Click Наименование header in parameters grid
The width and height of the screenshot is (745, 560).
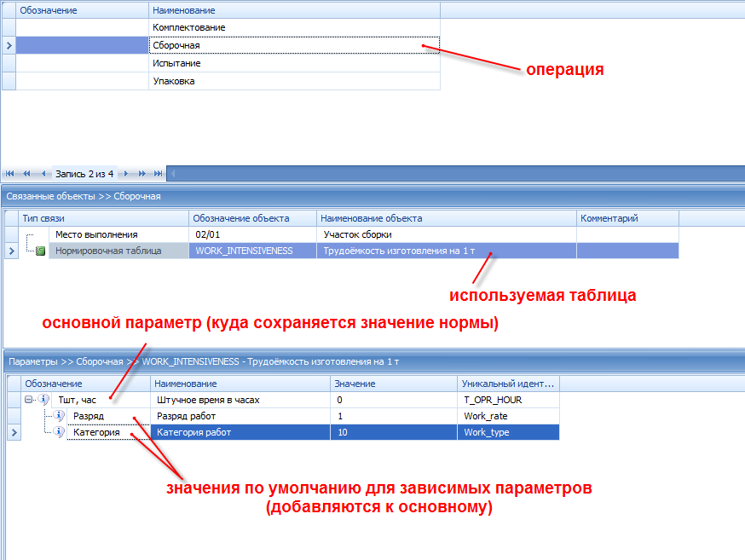click(240, 384)
